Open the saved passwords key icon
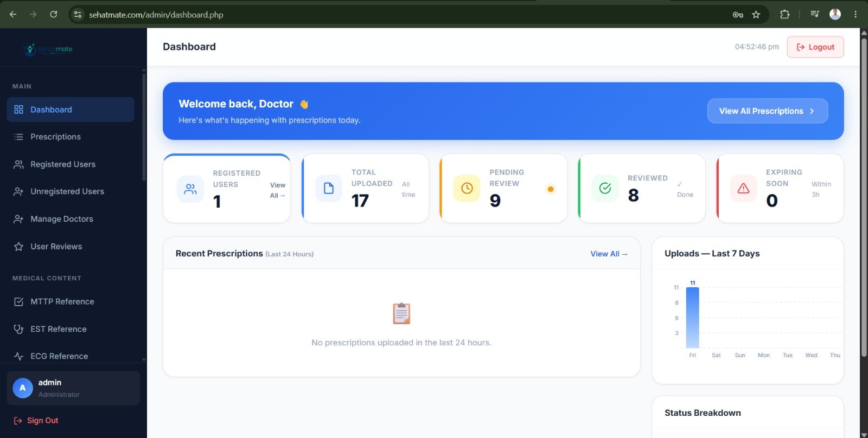Screen dimensions: 868x438 (x=738, y=15)
